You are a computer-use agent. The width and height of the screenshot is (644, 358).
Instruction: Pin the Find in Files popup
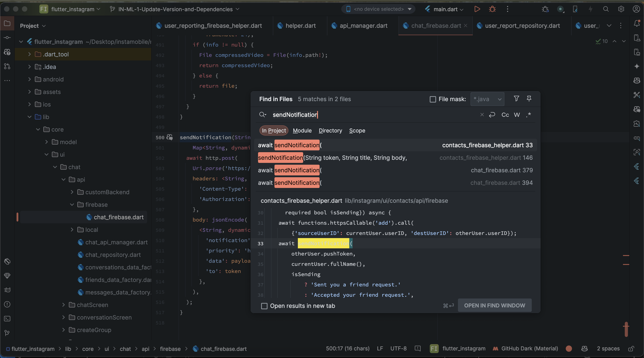(529, 99)
